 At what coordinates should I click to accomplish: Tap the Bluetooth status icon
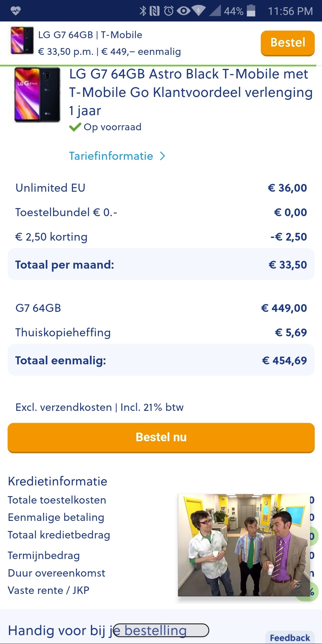(x=143, y=11)
